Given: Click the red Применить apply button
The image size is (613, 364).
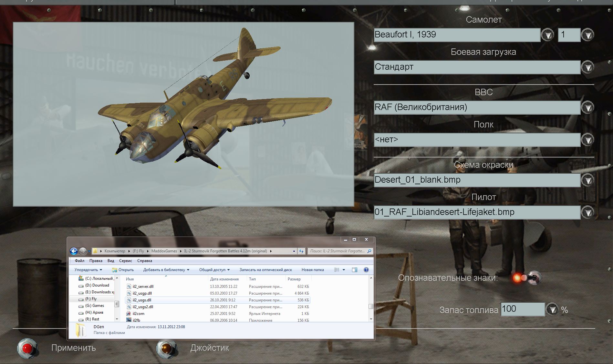Looking at the screenshot, I should click(27, 348).
